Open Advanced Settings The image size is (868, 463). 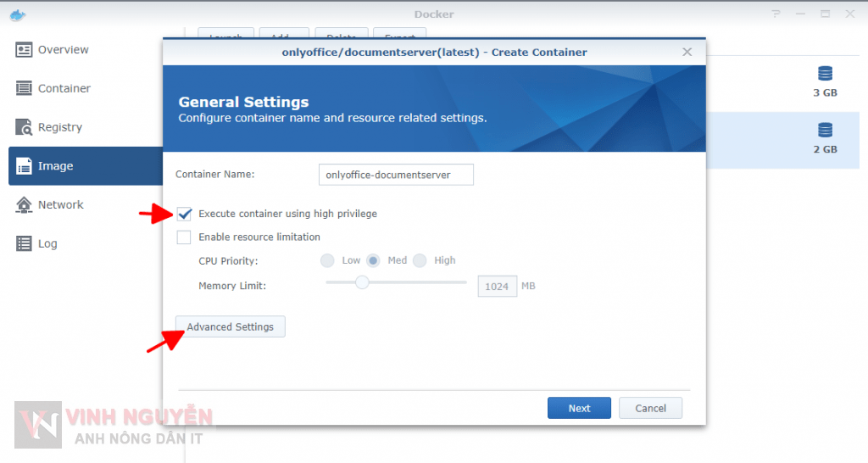231,326
